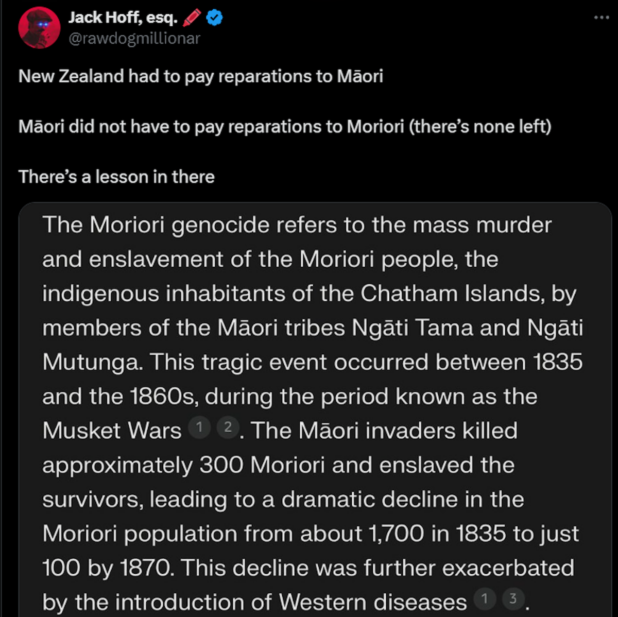
Task: Click the "There's a lesson in there" line
Action: click(x=116, y=177)
